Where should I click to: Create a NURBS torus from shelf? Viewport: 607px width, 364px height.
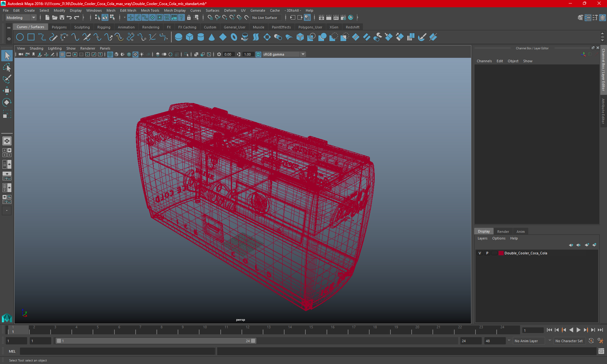(x=234, y=37)
